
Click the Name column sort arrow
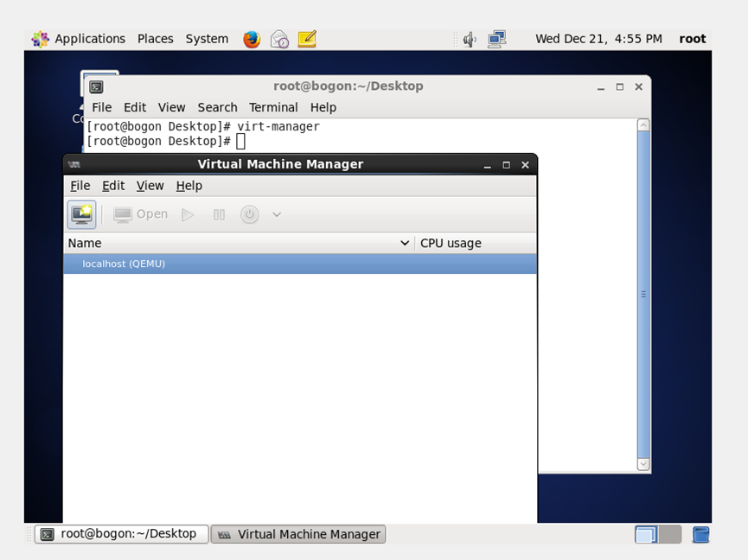coord(405,243)
